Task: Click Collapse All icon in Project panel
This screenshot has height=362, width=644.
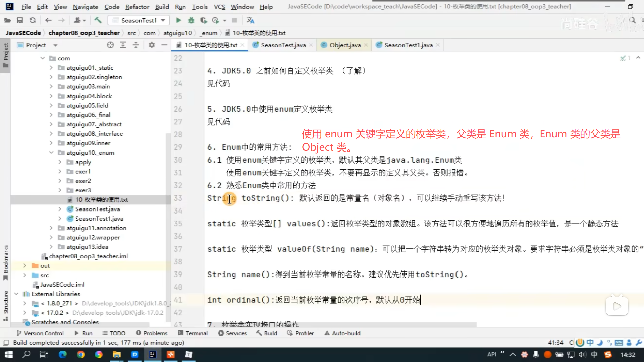Action: 136,45
